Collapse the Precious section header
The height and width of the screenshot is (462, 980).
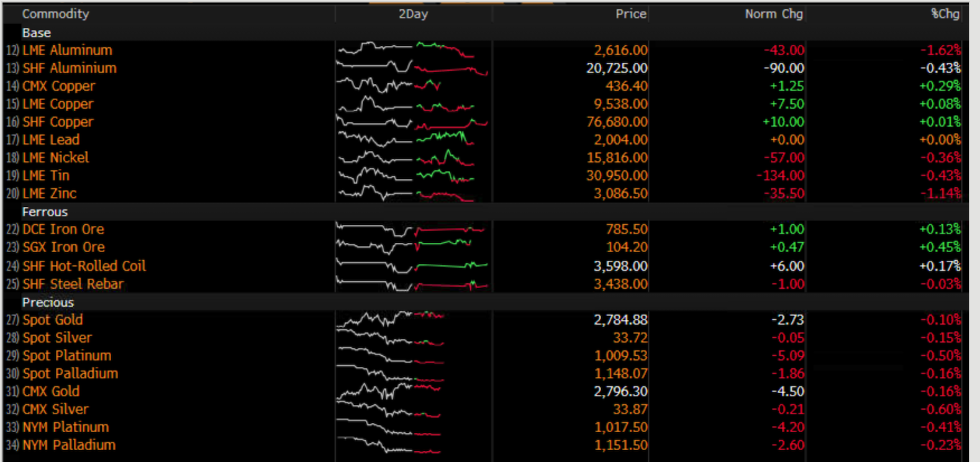click(48, 302)
